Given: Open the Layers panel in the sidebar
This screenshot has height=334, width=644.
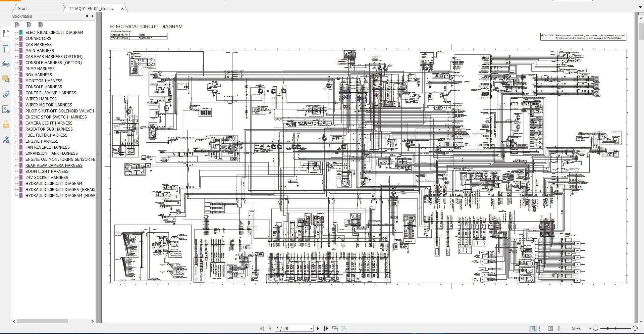Looking at the screenshot, I should [x=6, y=64].
